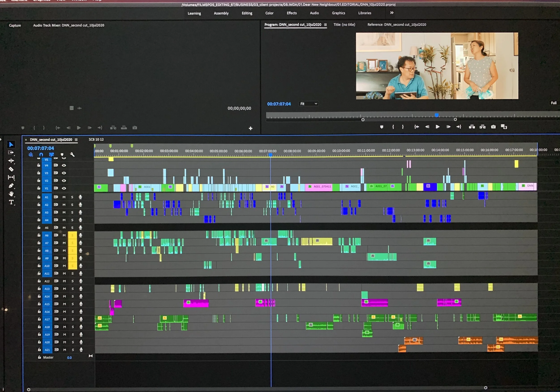This screenshot has height=392, width=560.
Task: Select the Hand tool
Action: coord(11,194)
